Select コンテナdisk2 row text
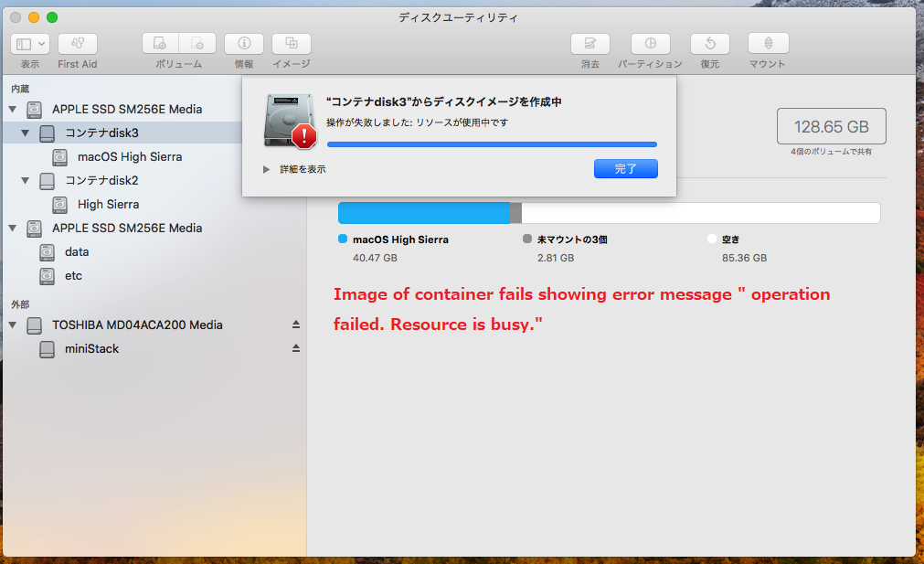The width and height of the screenshot is (924, 564). coord(101,180)
